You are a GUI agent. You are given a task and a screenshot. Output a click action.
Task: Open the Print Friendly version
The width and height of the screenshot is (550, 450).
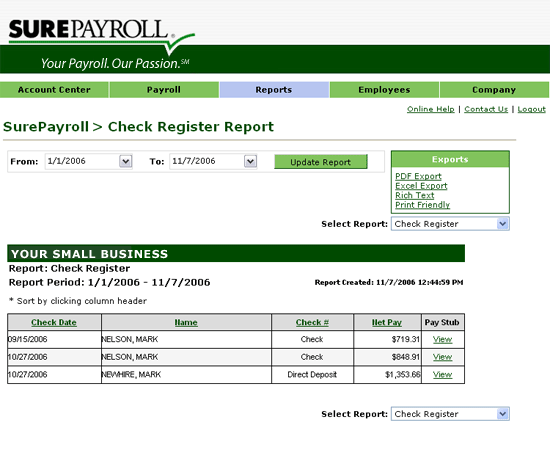422,205
